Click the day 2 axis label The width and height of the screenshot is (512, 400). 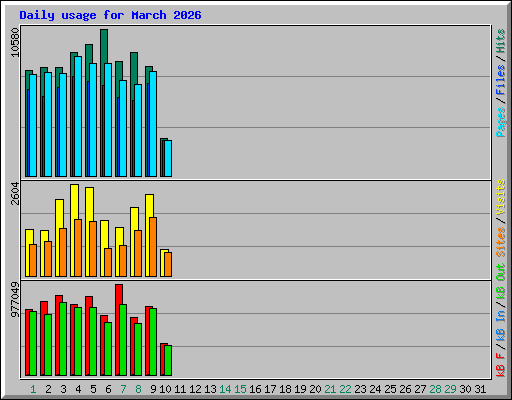coord(48,389)
